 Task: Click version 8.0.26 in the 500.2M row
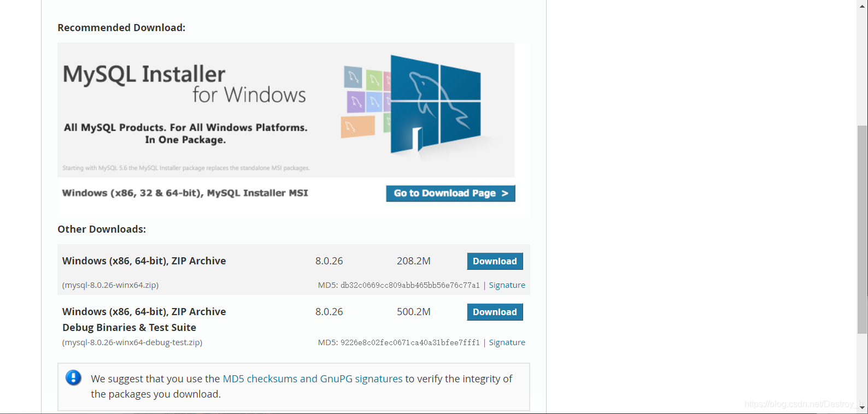point(329,312)
